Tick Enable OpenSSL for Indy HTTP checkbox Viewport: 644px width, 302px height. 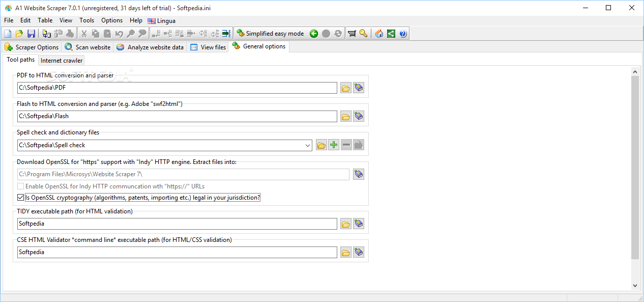[x=20, y=186]
